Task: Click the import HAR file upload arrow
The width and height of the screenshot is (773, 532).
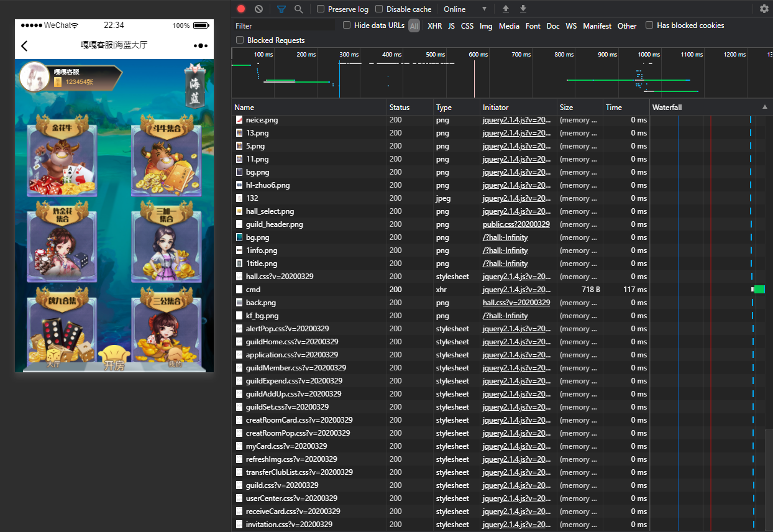Action: [506, 9]
